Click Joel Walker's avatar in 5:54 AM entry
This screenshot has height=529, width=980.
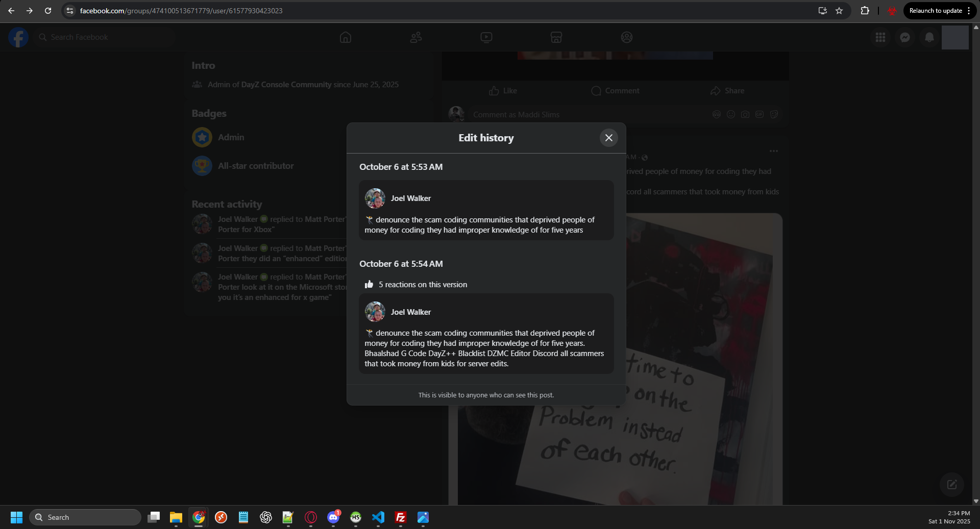(375, 312)
